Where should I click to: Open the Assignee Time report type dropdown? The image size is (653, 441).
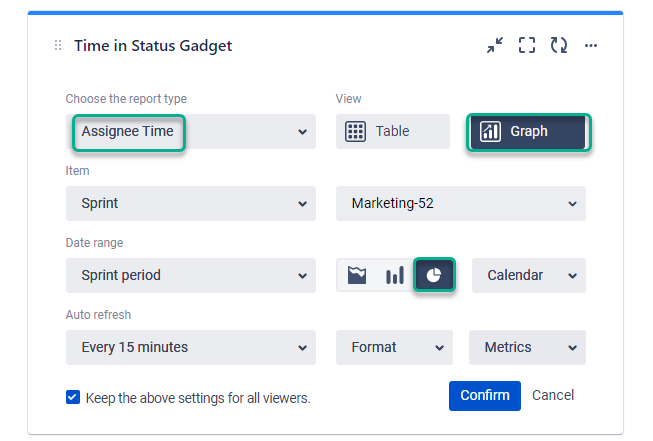191,132
